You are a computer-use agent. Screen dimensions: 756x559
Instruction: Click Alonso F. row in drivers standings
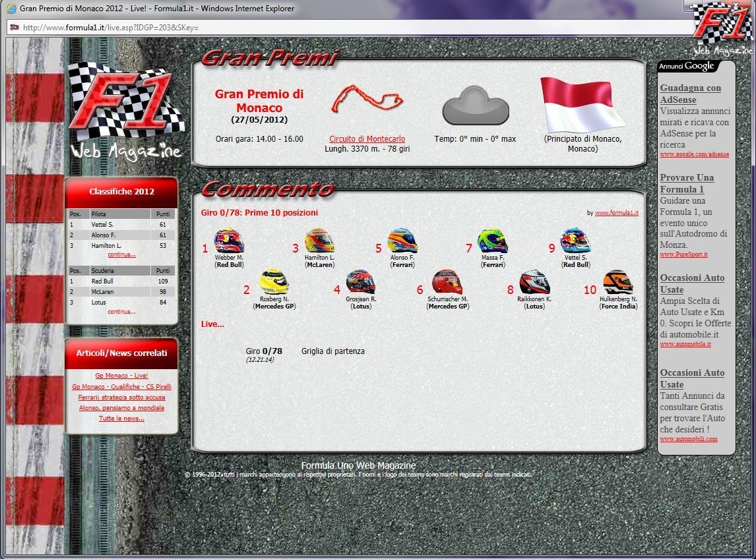pyautogui.click(x=122, y=235)
